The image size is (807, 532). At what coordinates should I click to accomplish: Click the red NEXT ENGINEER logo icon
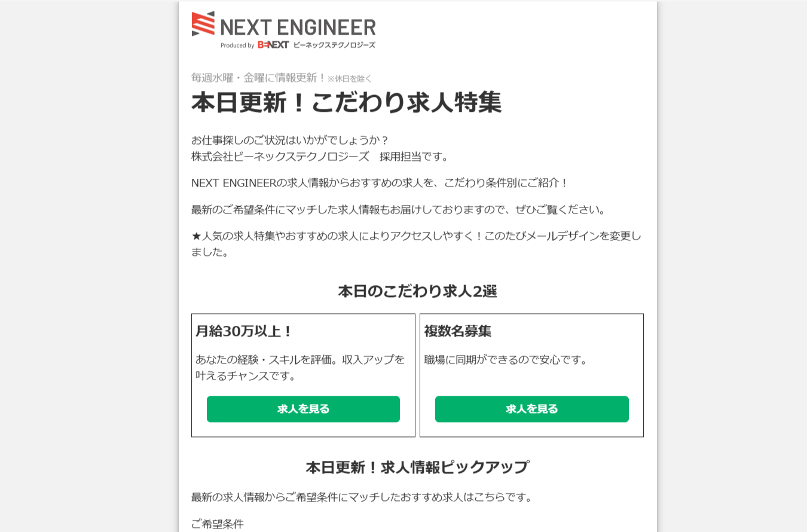(x=203, y=24)
